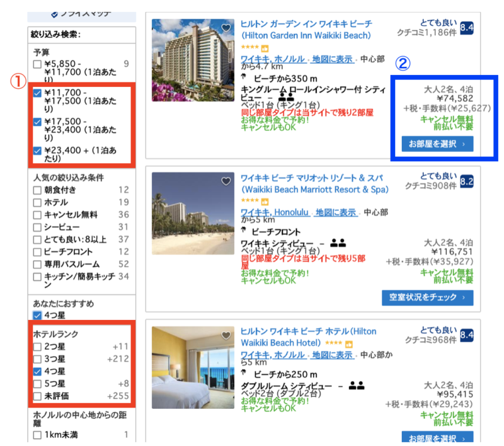This screenshot has height=446, width=504.
Task: Open the Hilton Garden Inn building photo
Action: pyautogui.click(x=193, y=60)
